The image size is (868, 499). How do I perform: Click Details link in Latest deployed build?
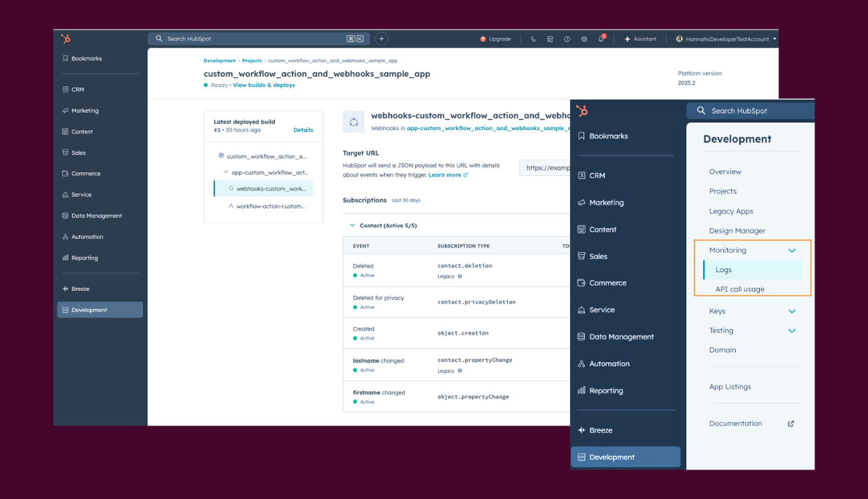(x=303, y=130)
